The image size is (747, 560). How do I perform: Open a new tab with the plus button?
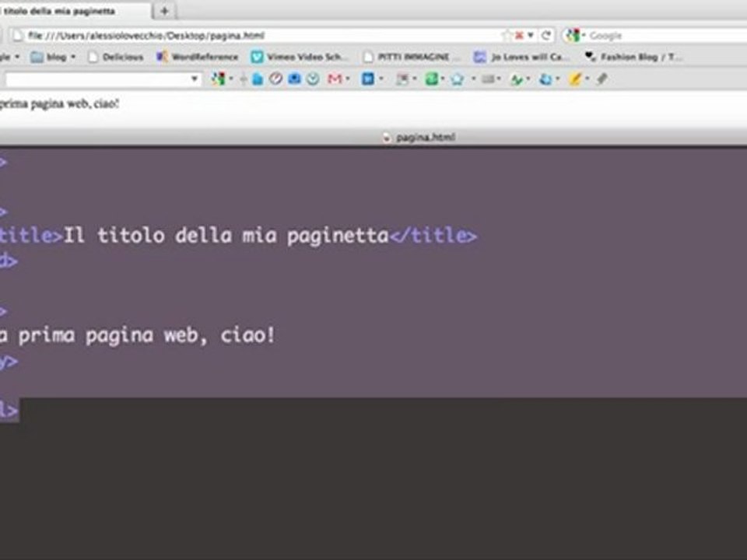pos(164,10)
